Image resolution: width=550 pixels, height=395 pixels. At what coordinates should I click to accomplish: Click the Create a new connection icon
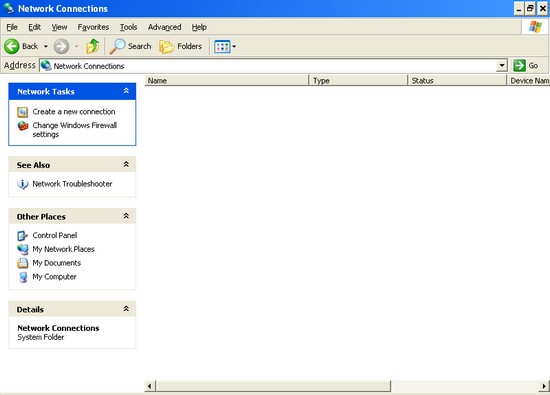pyautogui.click(x=22, y=112)
